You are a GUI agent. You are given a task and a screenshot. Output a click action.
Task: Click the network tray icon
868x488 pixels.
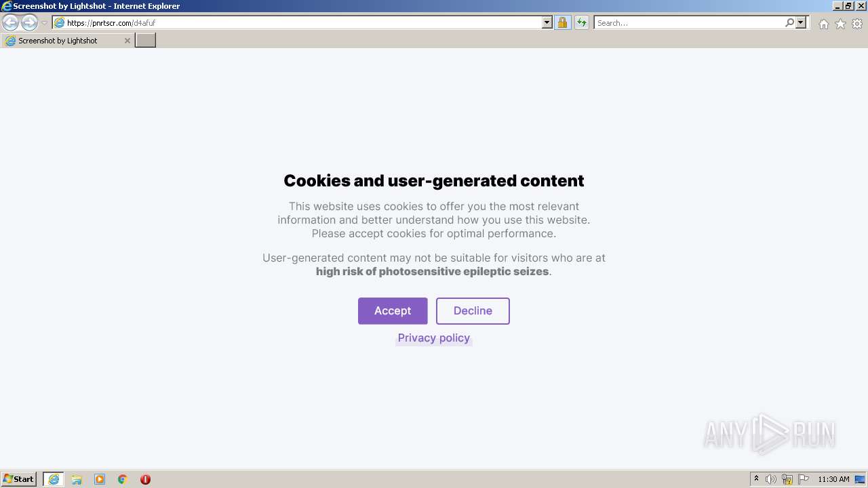pos(787,479)
